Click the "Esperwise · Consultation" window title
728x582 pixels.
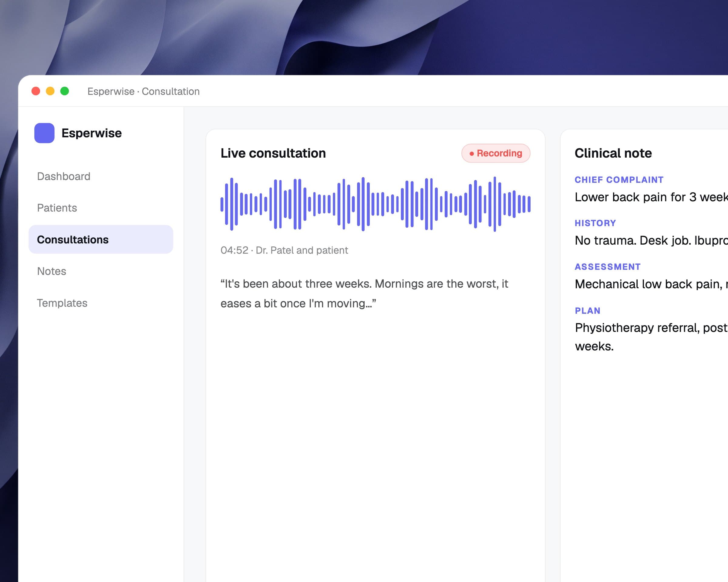143,92
